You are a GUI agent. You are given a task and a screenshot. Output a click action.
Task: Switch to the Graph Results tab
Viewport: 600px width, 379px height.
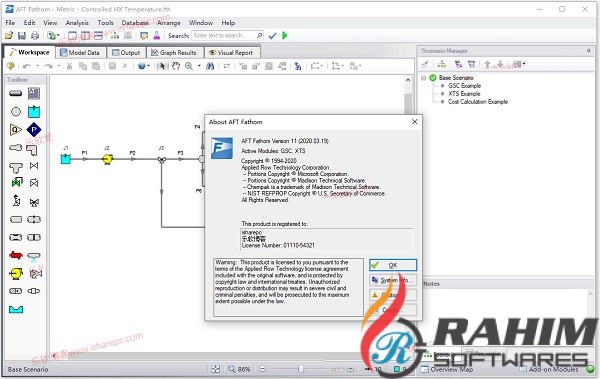[x=174, y=52]
